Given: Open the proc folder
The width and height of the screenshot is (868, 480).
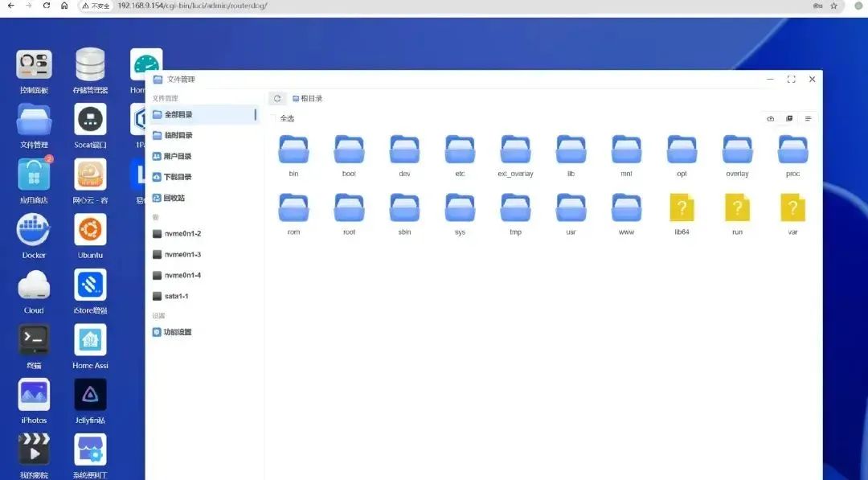Looking at the screenshot, I should (792, 150).
